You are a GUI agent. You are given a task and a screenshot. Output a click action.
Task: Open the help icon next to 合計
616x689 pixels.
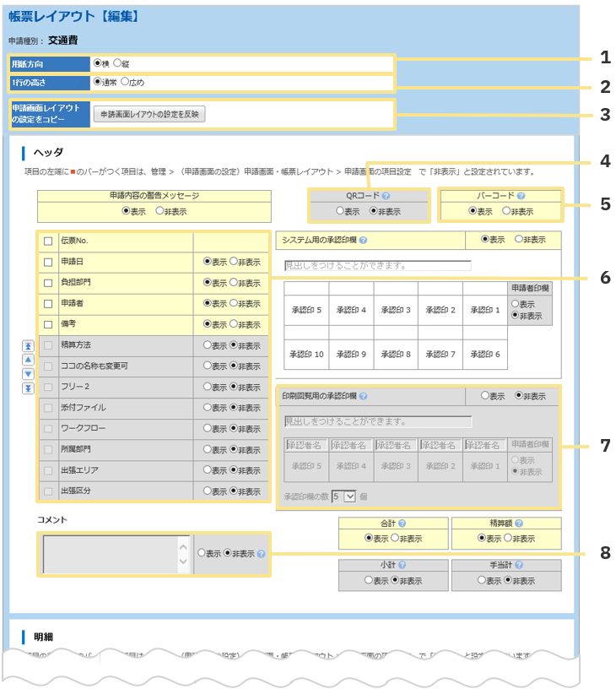click(403, 524)
